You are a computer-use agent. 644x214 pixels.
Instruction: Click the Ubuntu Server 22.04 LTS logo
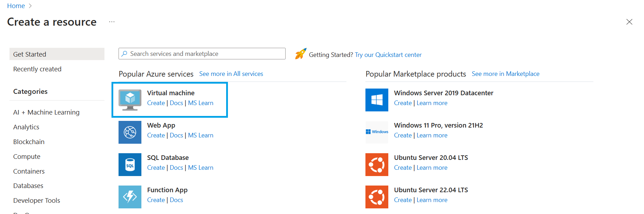pos(377,197)
